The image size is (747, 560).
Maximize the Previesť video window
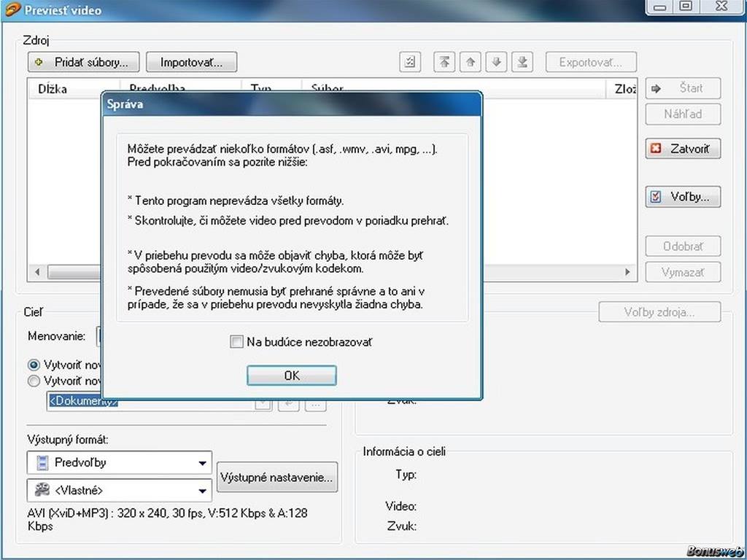tap(686, 7)
